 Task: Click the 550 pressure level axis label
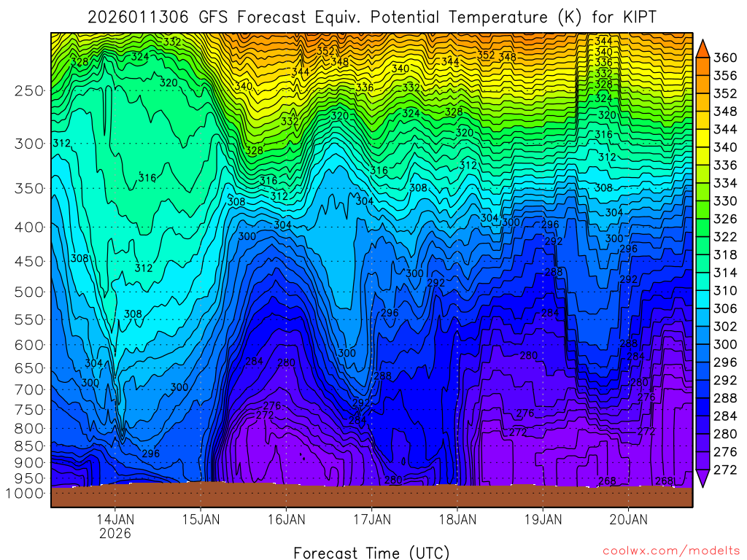click(x=29, y=319)
